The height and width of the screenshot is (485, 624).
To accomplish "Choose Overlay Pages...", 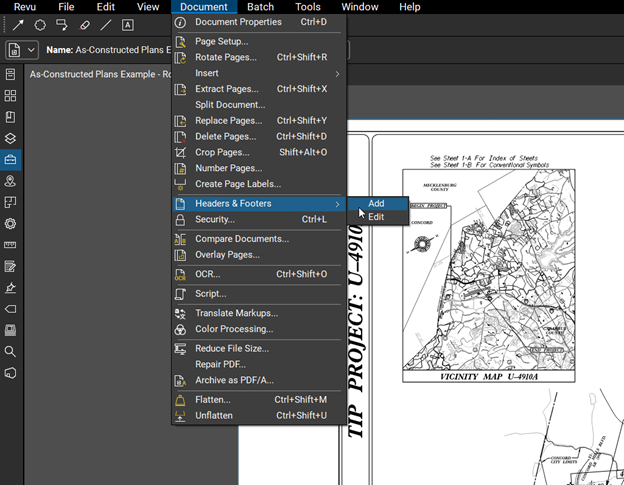I will coord(258,255).
